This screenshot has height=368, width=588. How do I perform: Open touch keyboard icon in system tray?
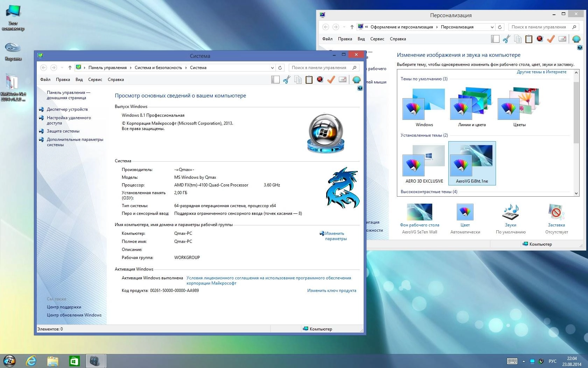click(x=512, y=361)
